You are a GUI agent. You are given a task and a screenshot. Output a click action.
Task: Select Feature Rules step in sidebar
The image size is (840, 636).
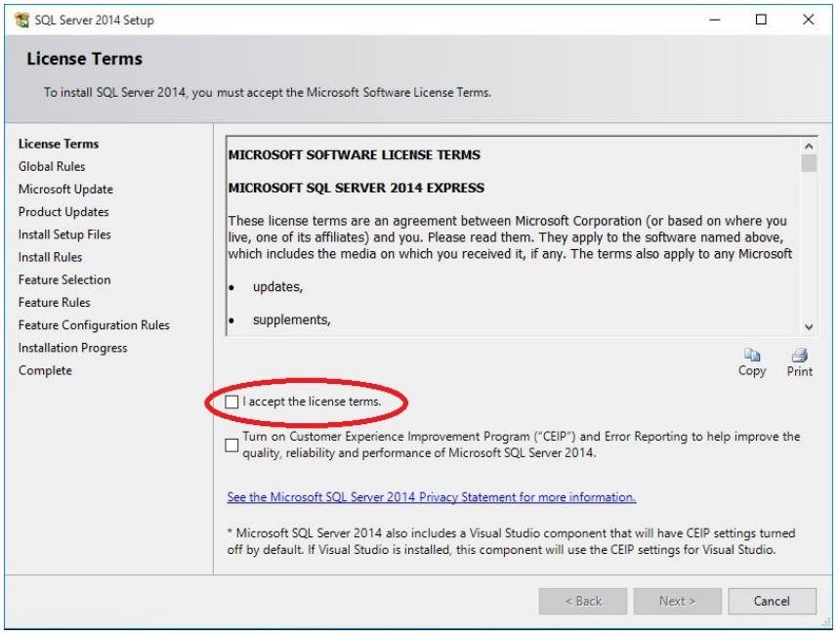click(x=54, y=302)
